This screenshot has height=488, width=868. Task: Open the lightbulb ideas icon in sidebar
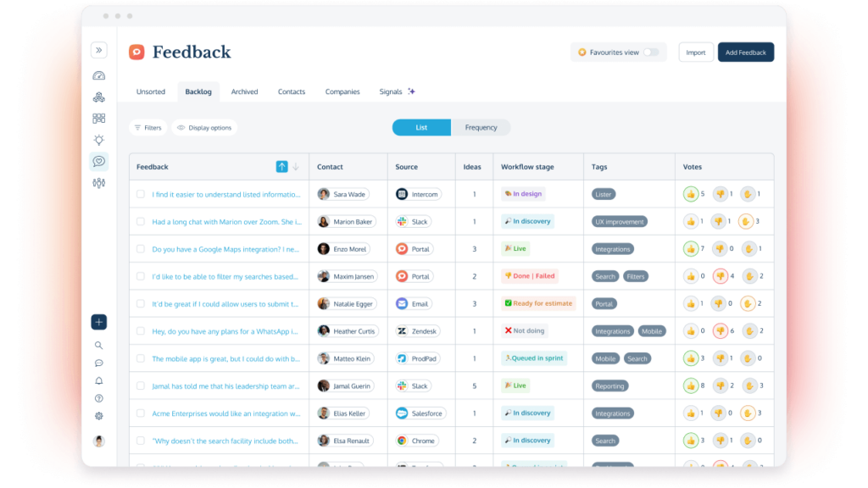pos(98,140)
